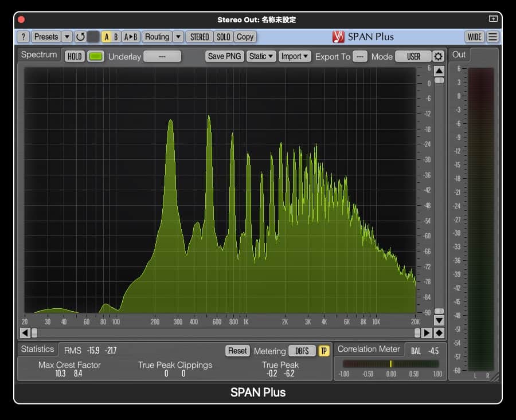
Task: Open the Import dropdown menu
Action: (295, 57)
